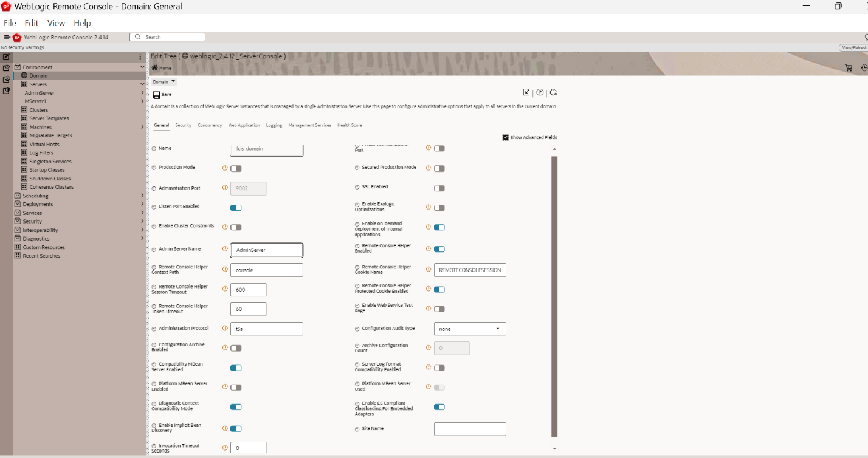Expand the AdminServer node chevron
The height and width of the screenshot is (458, 868).
click(x=142, y=93)
